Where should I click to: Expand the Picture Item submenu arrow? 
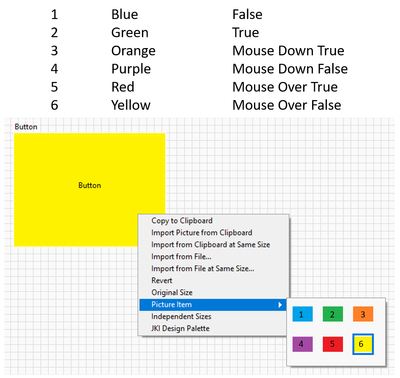click(x=280, y=305)
